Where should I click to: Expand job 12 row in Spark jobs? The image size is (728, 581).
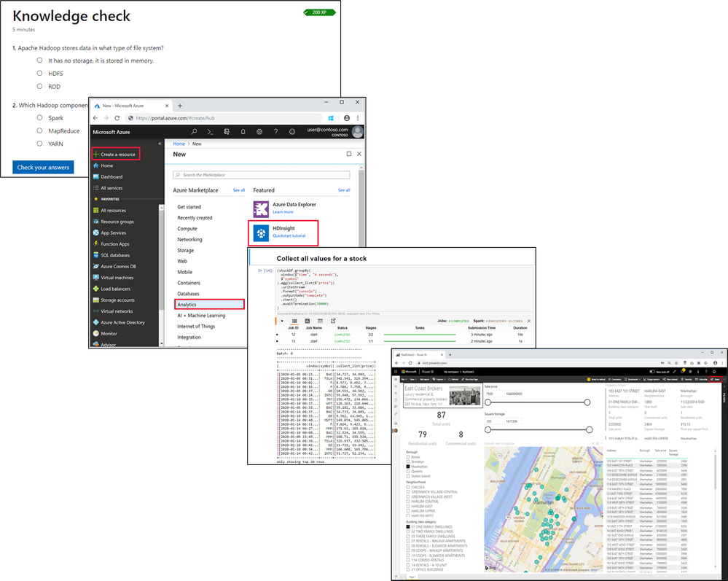coord(277,335)
